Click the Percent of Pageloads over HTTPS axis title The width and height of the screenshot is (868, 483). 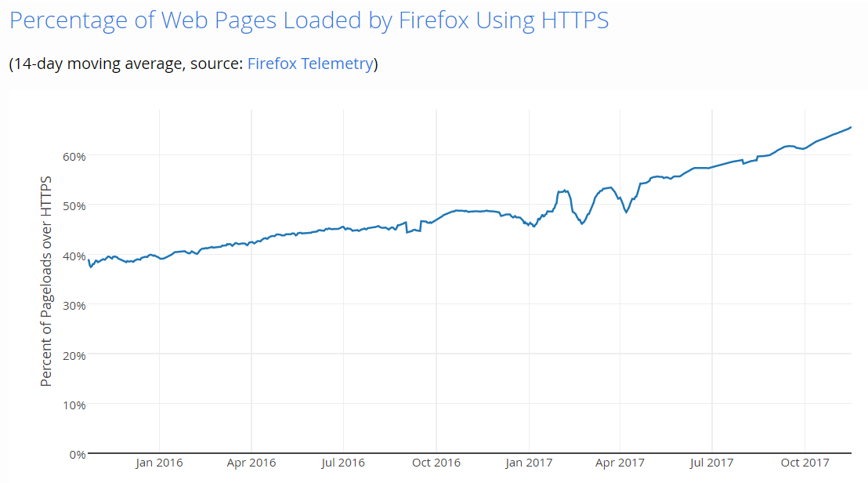(x=46, y=281)
